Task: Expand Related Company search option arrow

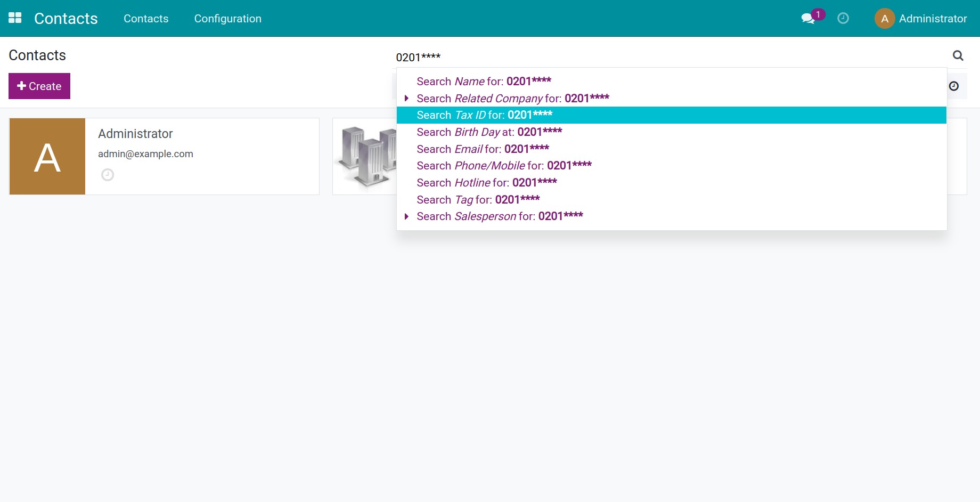Action: (x=406, y=99)
